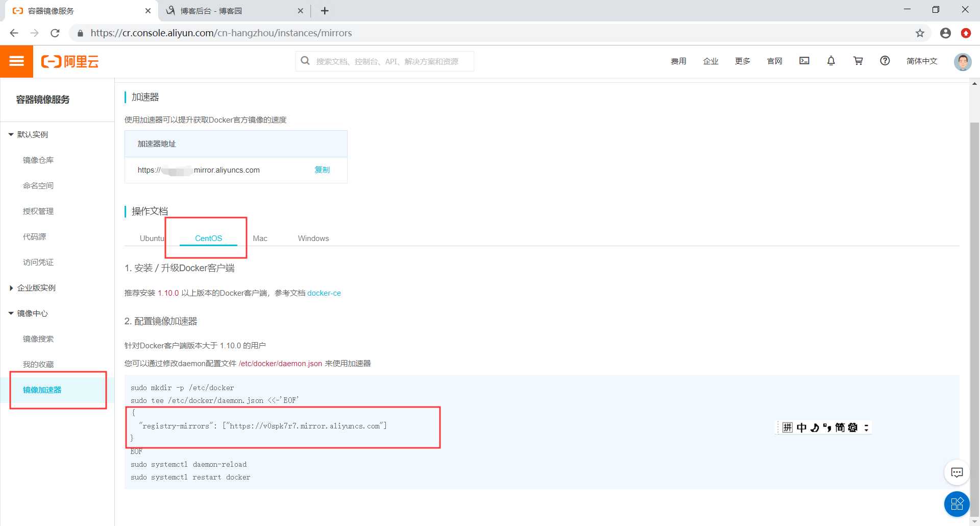Click the blue quick-access grid button
This screenshot has height=526, width=980.
click(x=957, y=505)
